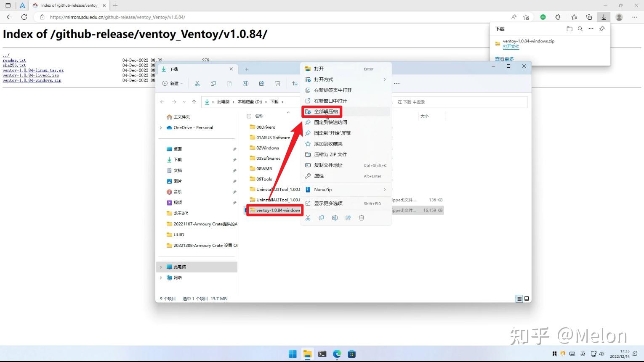Click the sha256.txt link on the mirror page

14,65
